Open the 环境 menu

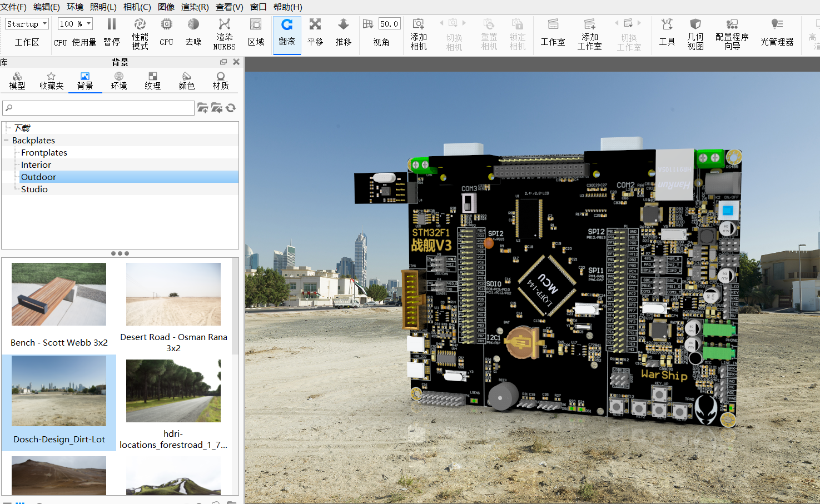(x=75, y=7)
